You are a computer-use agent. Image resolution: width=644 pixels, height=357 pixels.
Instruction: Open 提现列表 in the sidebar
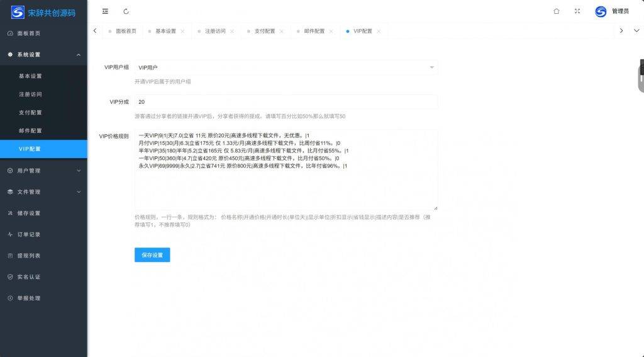(x=43, y=256)
